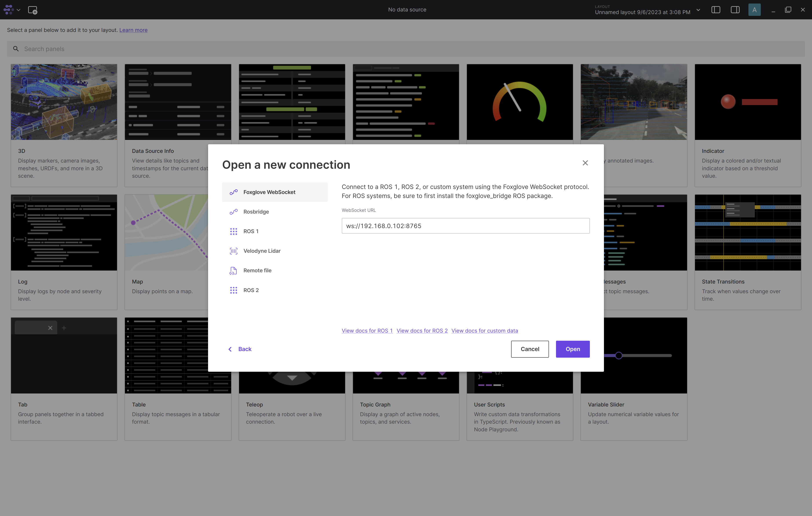Expand the layout dropdown chevron
The width and height of the screenshot is (812, 516).
pyautogui.click(x=698, y=10)
